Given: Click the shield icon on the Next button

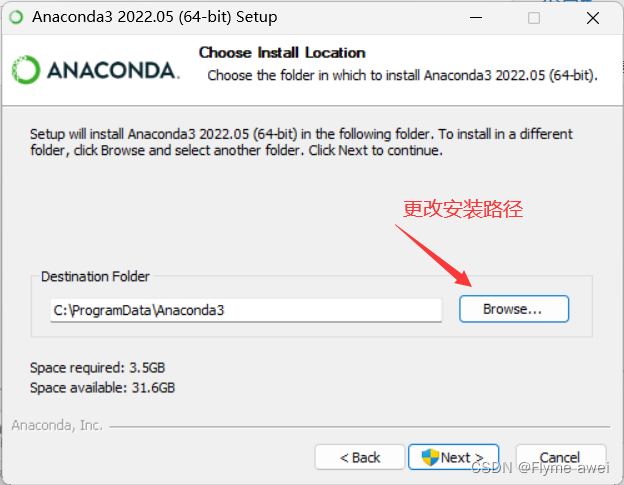Looking at the screenshot, I should coord(430,457).
